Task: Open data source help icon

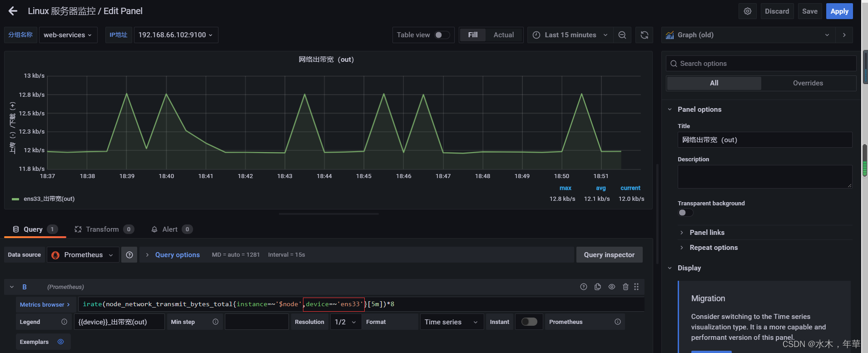Action: point(129,255)
